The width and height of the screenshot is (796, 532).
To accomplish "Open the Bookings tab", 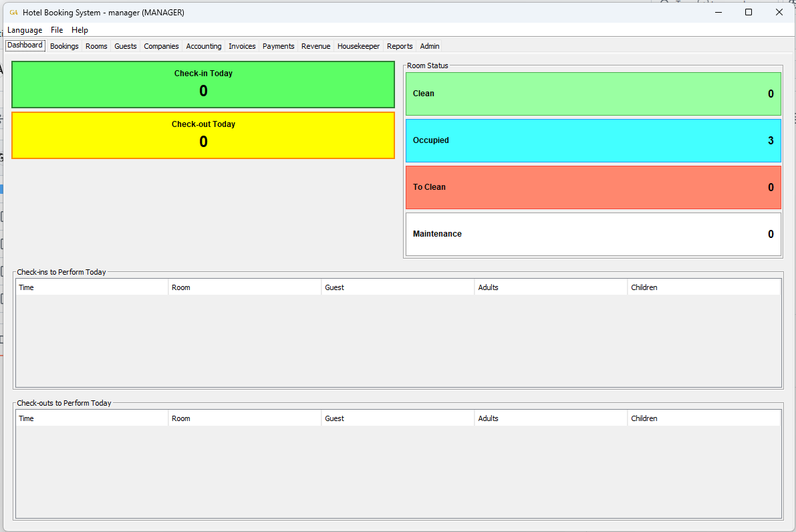I will tap(64, 45).
